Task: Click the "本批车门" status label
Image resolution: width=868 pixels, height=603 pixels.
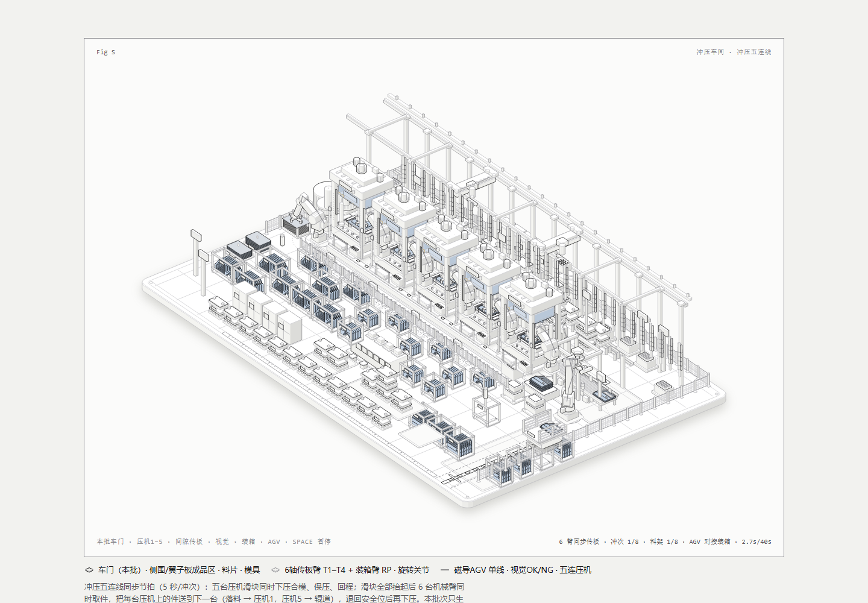Action: 110,541
